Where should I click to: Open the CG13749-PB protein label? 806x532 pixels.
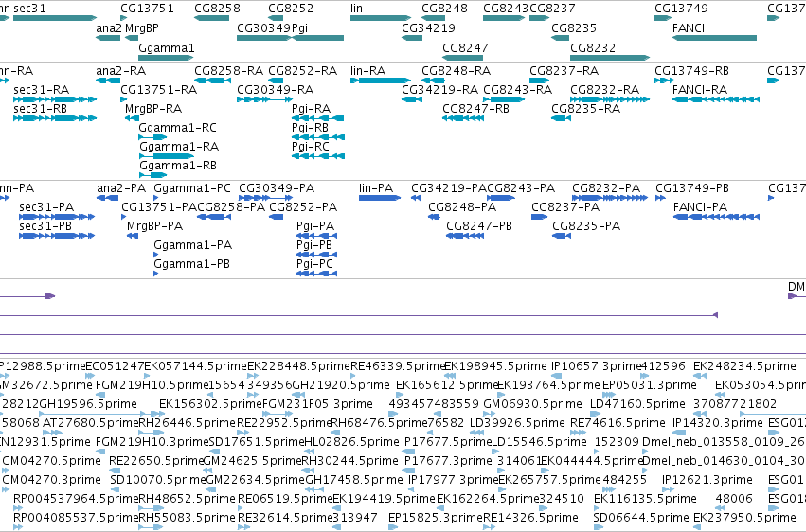(692, 188)
